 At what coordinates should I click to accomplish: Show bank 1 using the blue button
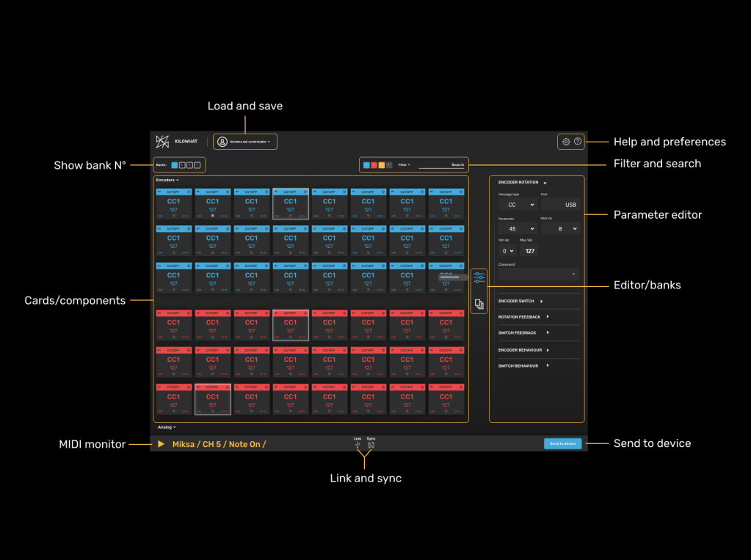174,165
